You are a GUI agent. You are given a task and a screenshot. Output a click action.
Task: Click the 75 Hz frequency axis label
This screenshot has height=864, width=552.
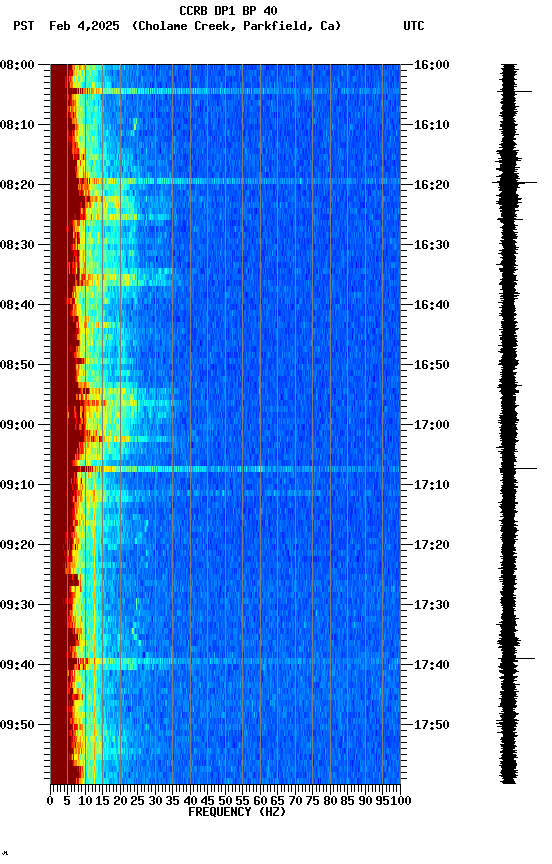(x=312, y=801)
